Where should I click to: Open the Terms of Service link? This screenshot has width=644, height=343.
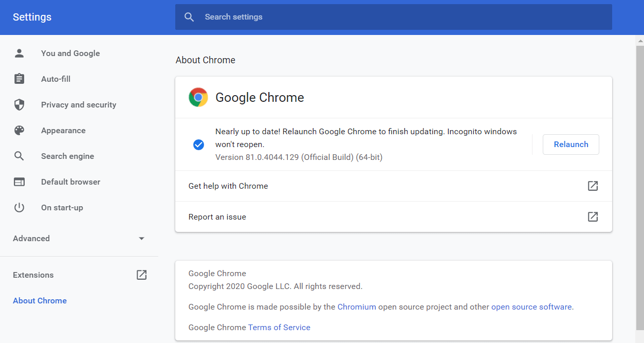279,327
